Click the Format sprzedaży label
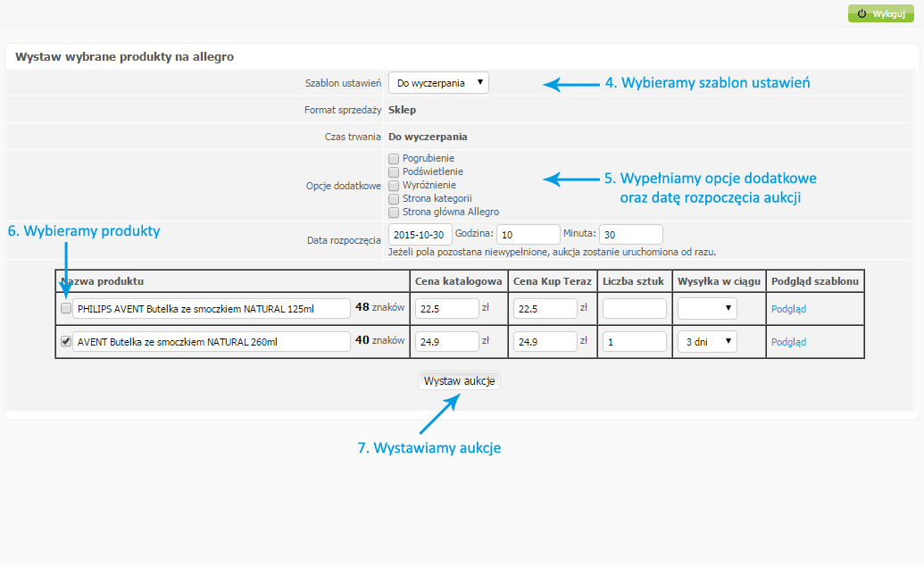 point(343,110)
